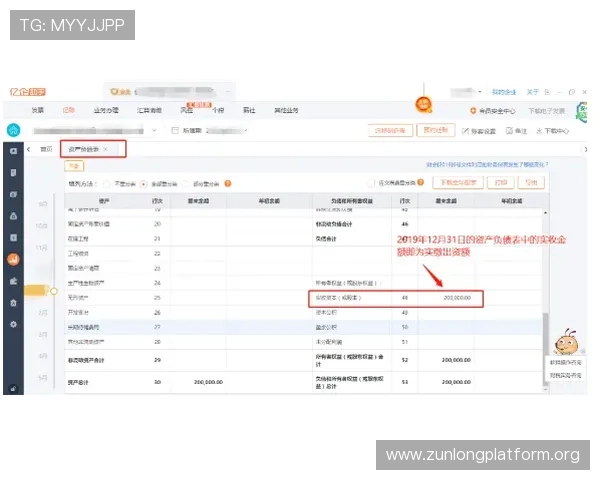Image resolution: width=600 pixels, height=480 pixels.
Task: Click the orange chart icon in left sidebar
Action: pyautogui.click(x=13, y=260)
